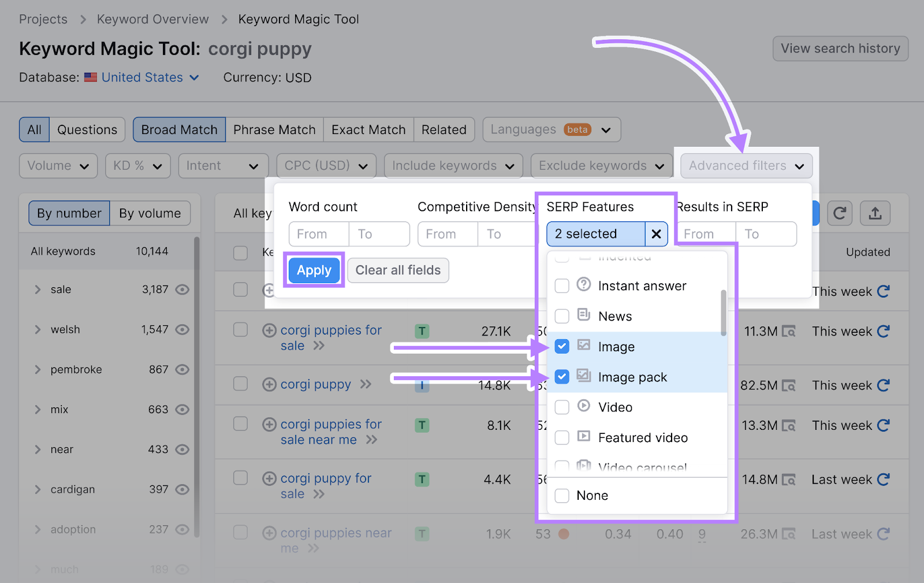Click the Apply button

pyautogui.click(x=314, y=270)
